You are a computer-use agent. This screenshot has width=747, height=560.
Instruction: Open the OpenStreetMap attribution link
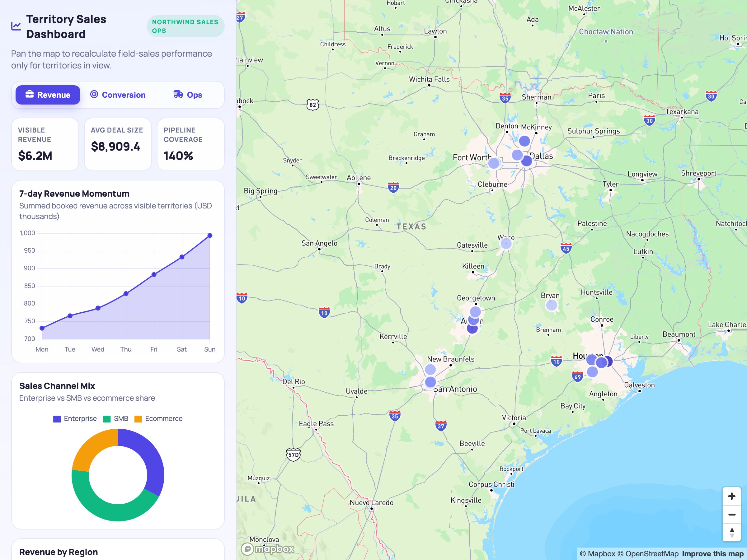click(648, 553)
